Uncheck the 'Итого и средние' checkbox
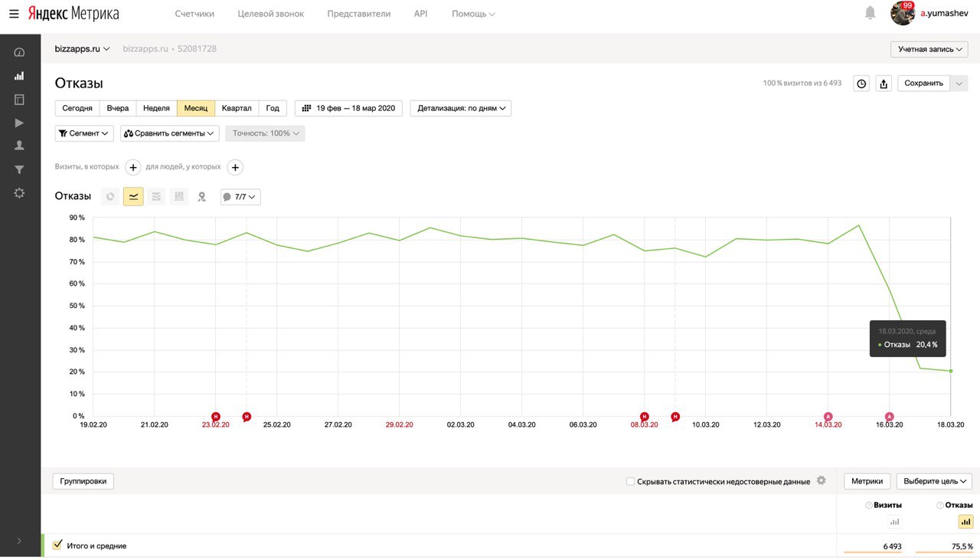980x560 pixels. 57,545
